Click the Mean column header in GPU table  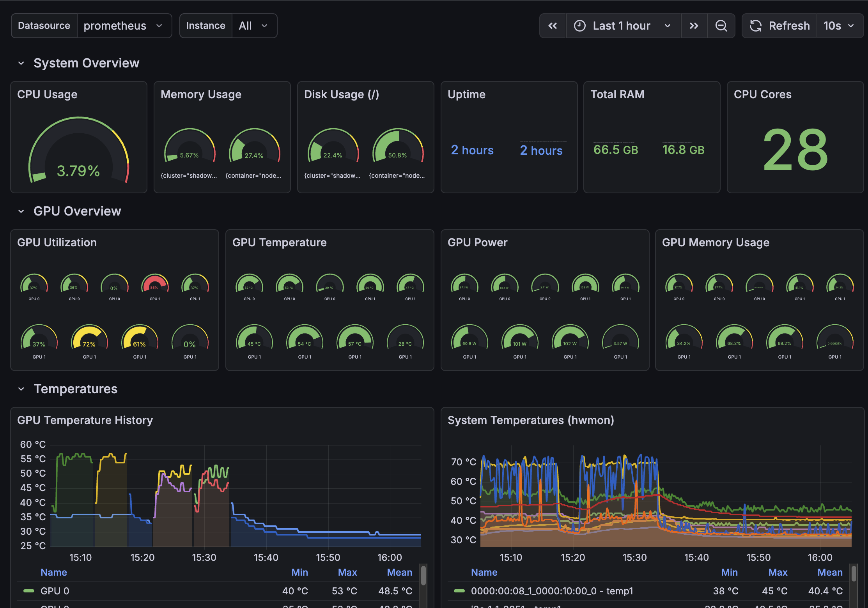tap(399, 572)
